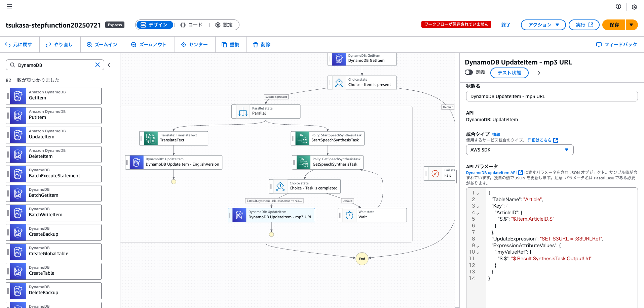This screenshot has width=644, height=308.
Task: Clear the DynamoDB search field
Action: pos(98,65)
